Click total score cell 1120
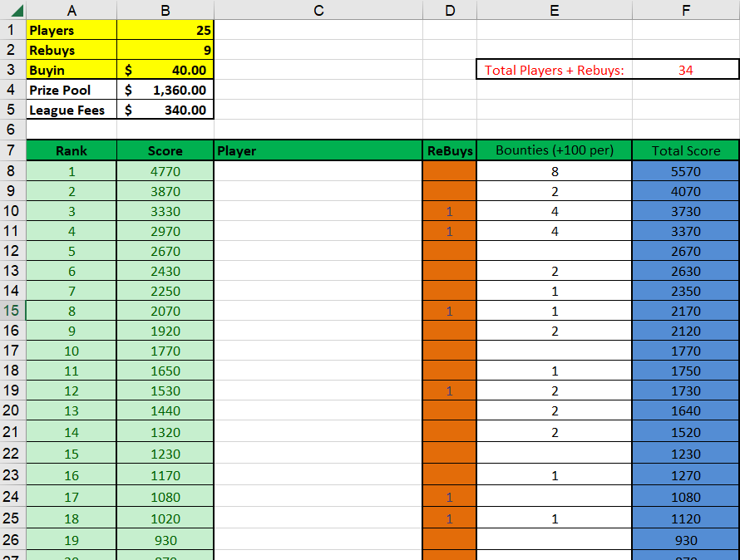The image size is (740, 560). 686,518
